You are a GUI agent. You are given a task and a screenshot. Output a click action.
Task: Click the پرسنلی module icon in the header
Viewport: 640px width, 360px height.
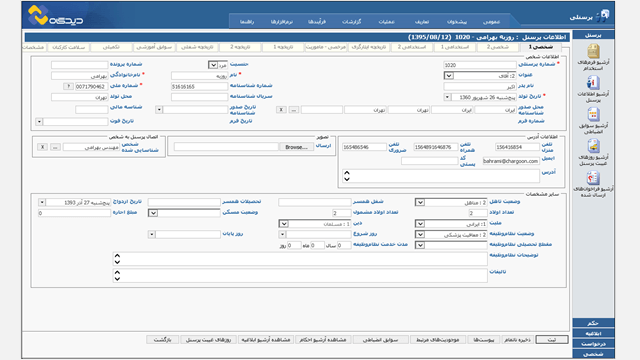coord(602,16)
